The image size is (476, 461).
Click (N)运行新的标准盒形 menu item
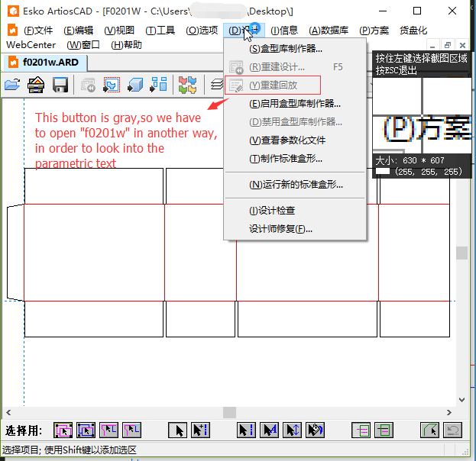(x=296, y=184)
